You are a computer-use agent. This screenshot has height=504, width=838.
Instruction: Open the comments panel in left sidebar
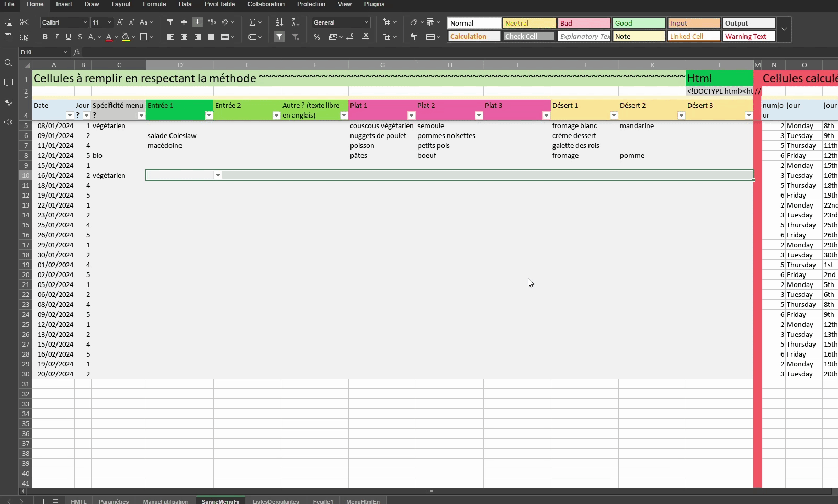[8, 83]
